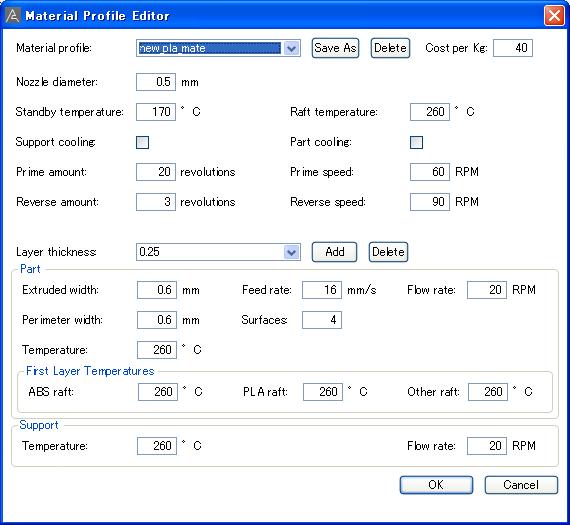
Task: Add a new layer thickness
Action: tap(334, 252)
